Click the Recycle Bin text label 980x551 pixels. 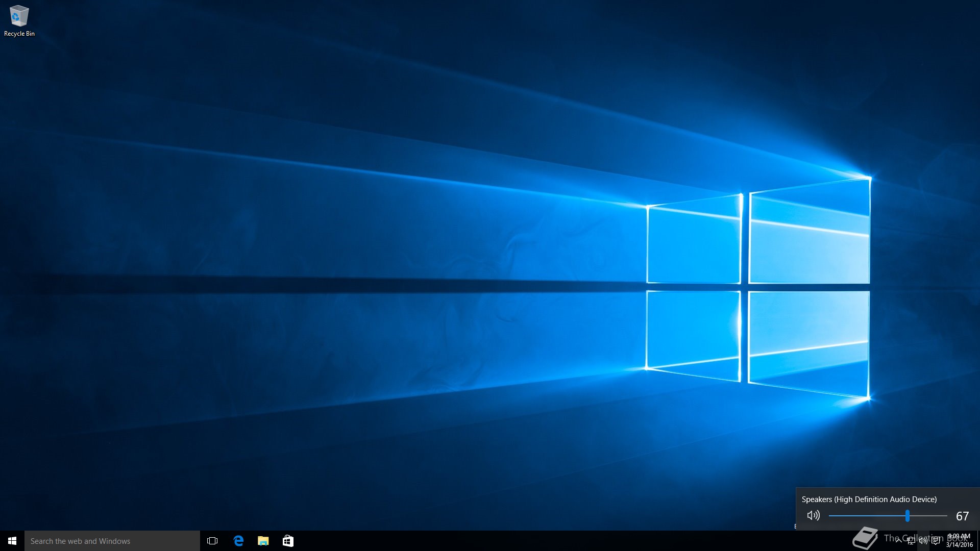[19, 34]
